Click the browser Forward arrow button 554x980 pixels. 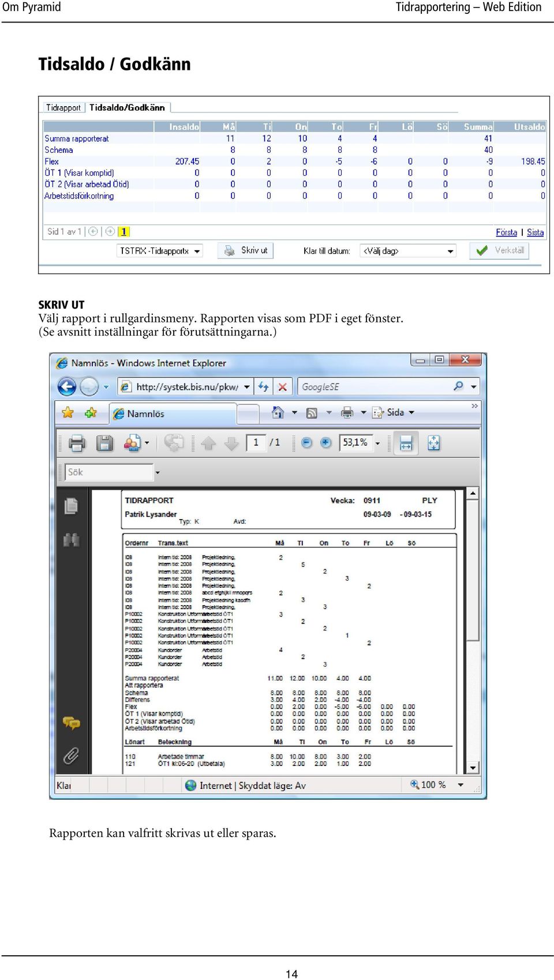tap(89, 386)
